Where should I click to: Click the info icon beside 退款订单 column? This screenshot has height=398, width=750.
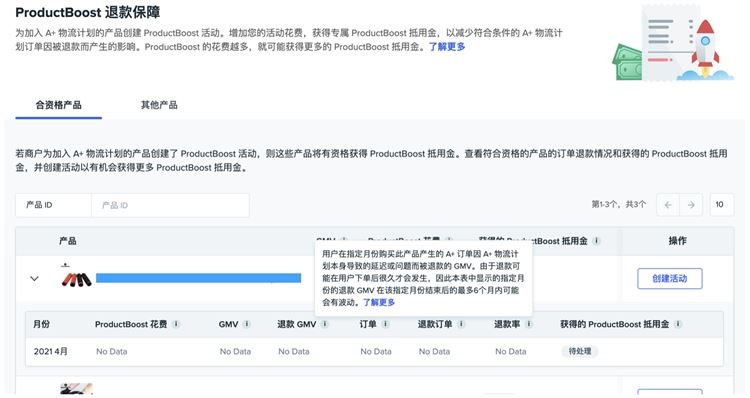(x=462, y=324)
